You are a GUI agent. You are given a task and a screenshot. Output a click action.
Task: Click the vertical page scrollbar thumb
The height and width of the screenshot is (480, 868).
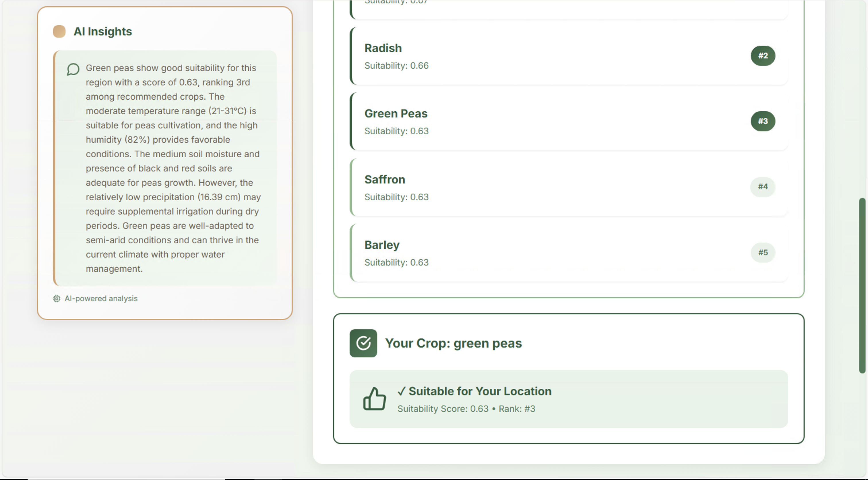pyautogui.click(x=862, y=286)
